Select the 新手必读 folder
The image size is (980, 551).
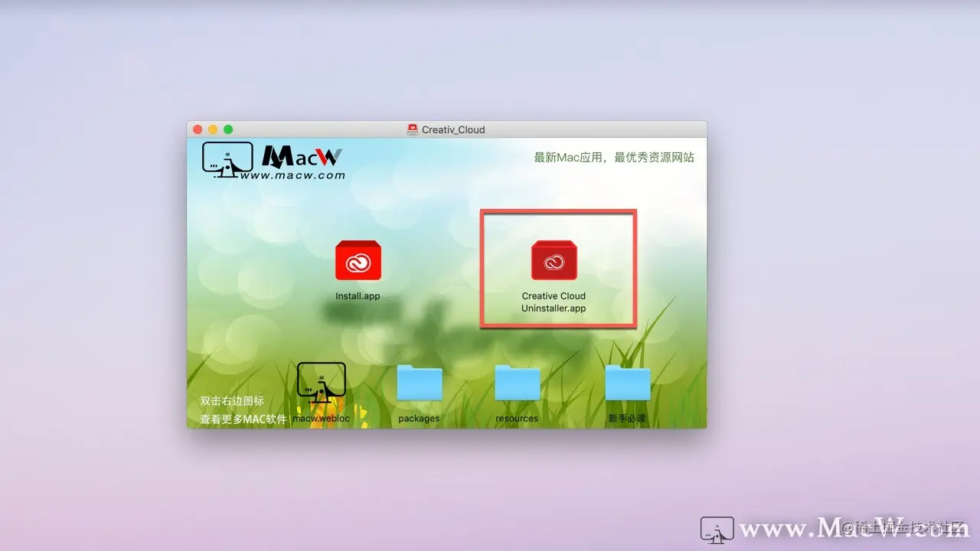[628, 383]
